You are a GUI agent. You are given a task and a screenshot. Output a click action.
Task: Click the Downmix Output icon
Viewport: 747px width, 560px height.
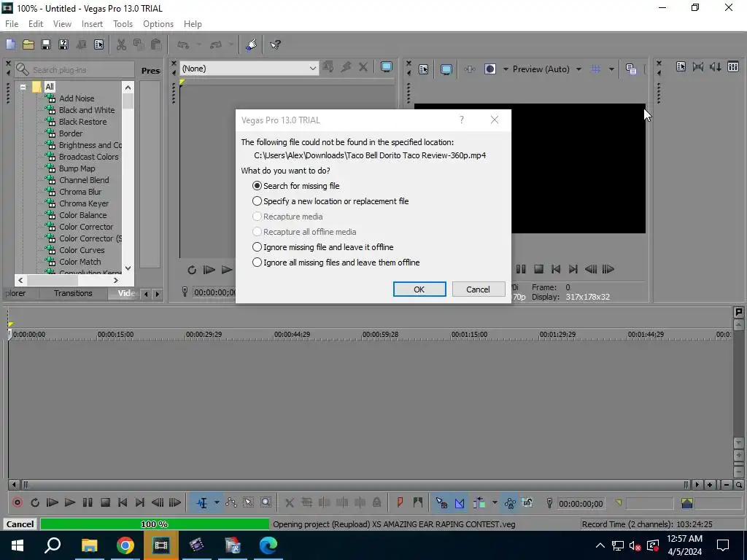pos(698,67)
